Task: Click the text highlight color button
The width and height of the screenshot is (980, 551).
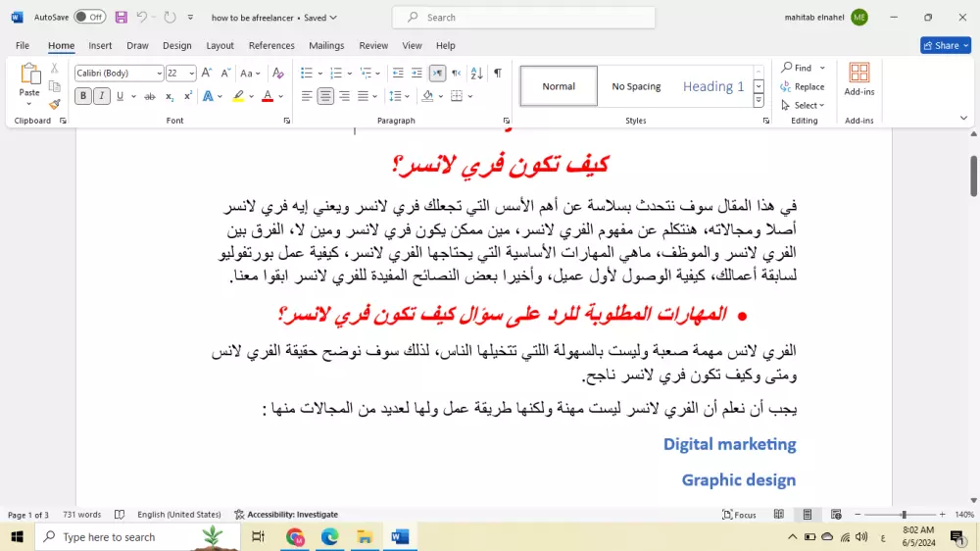Action: pyautogui.click(x=238, y=96)
